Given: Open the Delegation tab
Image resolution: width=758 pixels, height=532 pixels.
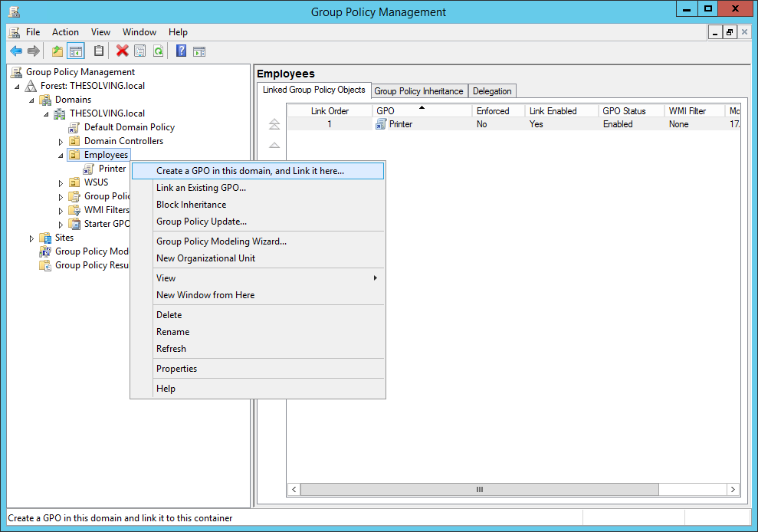Looking at the screenshot, I should click(x=492, y=91).
